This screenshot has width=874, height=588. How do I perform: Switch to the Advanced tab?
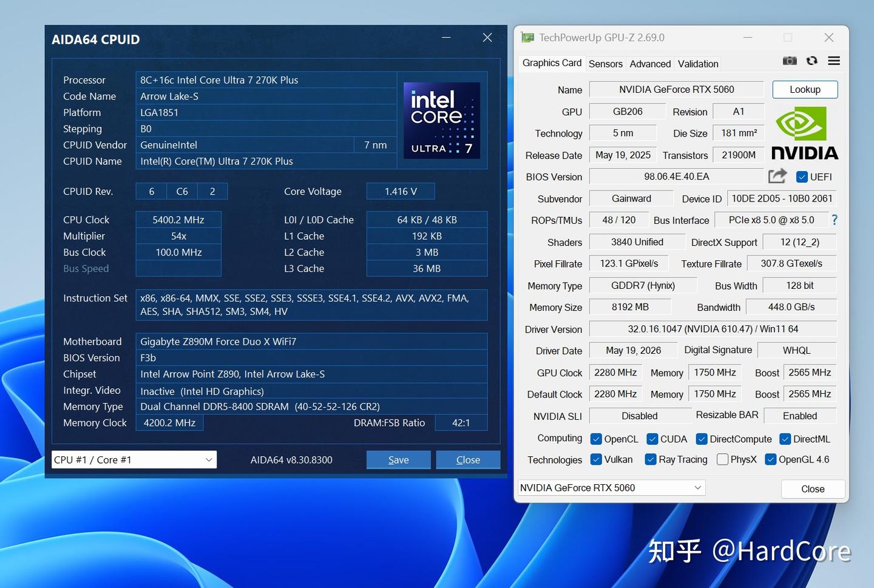click(x=650, y=64)
